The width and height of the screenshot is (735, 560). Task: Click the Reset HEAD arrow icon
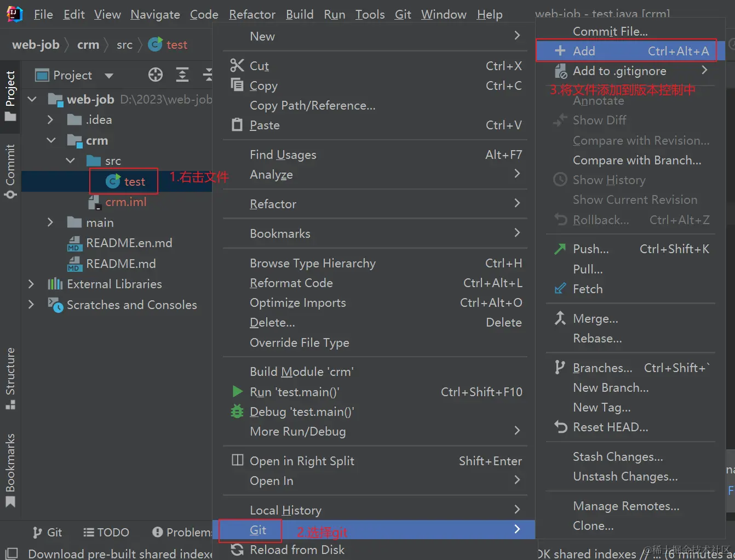point(560,427)
